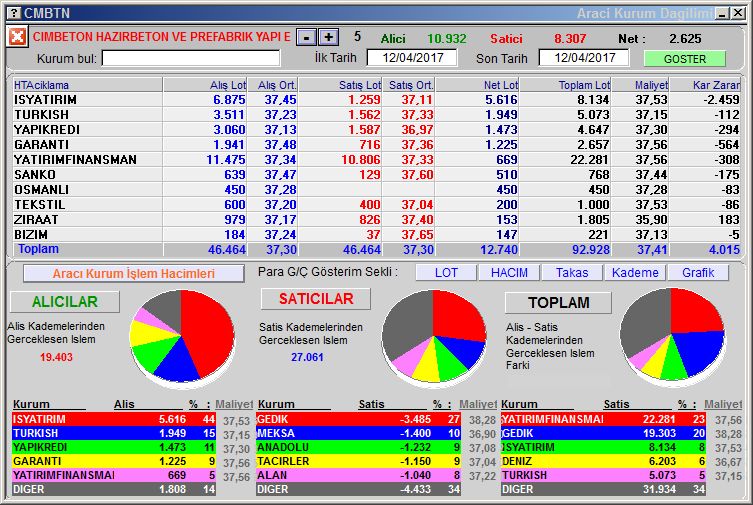The image size is (753, 505).
Task: Select the yellow GARANTI row in buyers list
Action: pyautogui.click(x=114, y=461)
